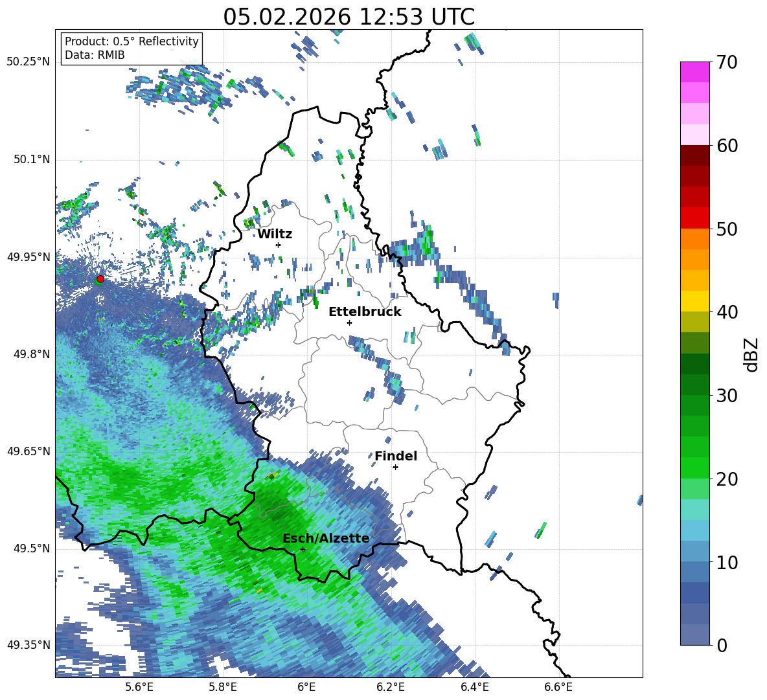
Task: Pick the dark maroon swatch below 60 dBZ
Action: coord(694,155)
